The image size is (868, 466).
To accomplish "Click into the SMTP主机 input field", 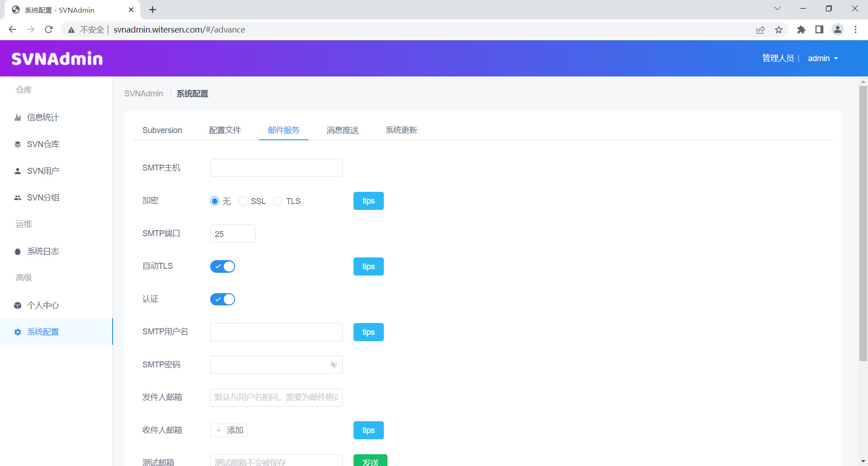I will pos(276,168).
